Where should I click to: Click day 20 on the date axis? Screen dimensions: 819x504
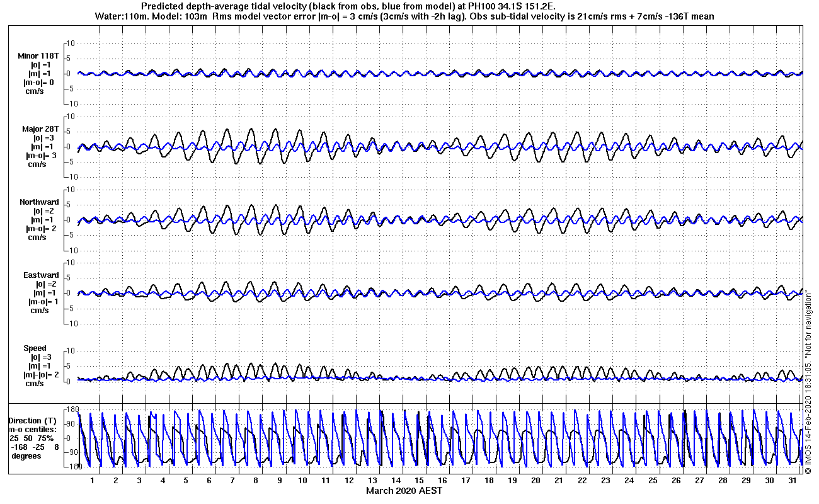point(535,480)
